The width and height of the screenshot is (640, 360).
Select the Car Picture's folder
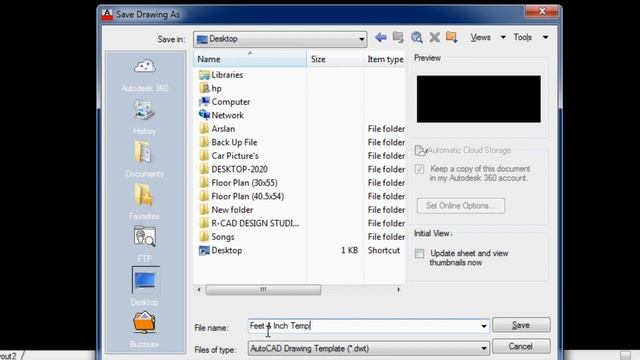tap(229, 156)
